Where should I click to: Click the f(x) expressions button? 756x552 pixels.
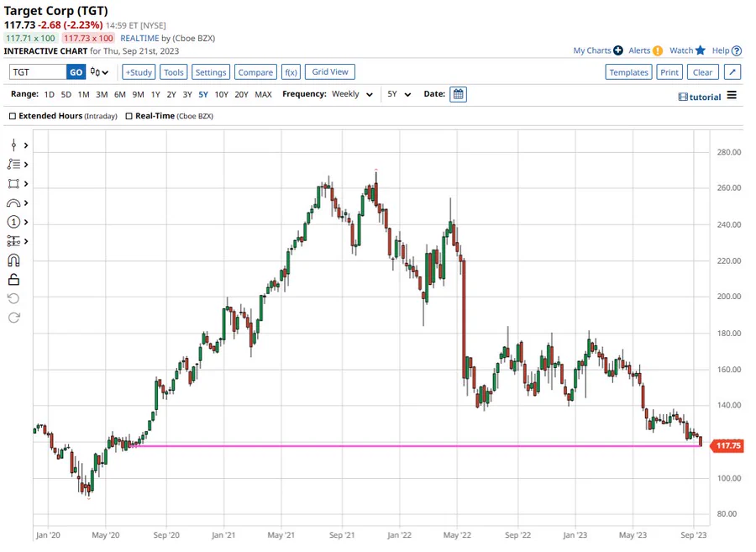(291, 72)
